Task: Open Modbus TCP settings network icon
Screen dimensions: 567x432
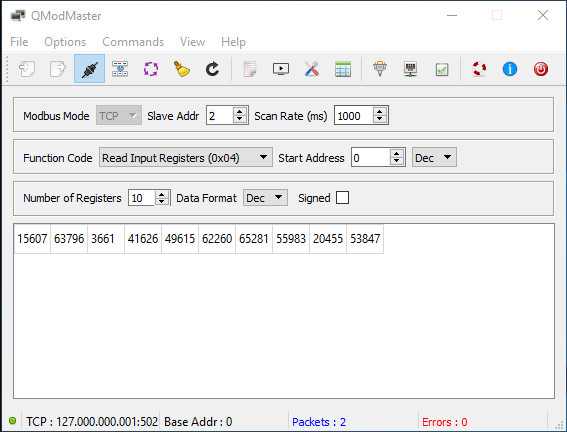Action: (410, 69)
